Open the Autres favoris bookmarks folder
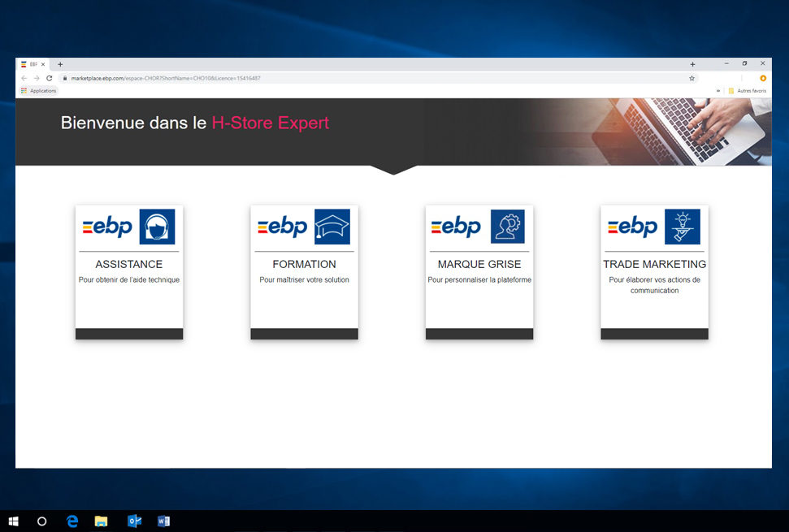 (748, 90)
